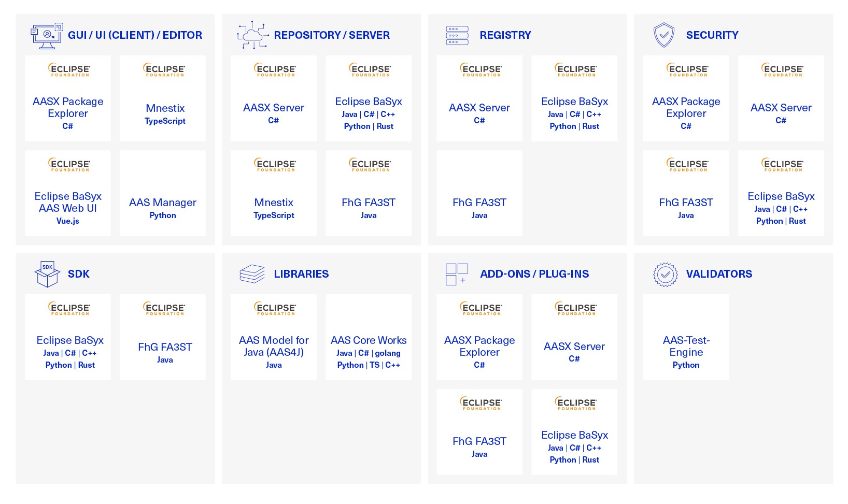Click the Security shield icon
848x504 pixels.
(x=663, y=35)
